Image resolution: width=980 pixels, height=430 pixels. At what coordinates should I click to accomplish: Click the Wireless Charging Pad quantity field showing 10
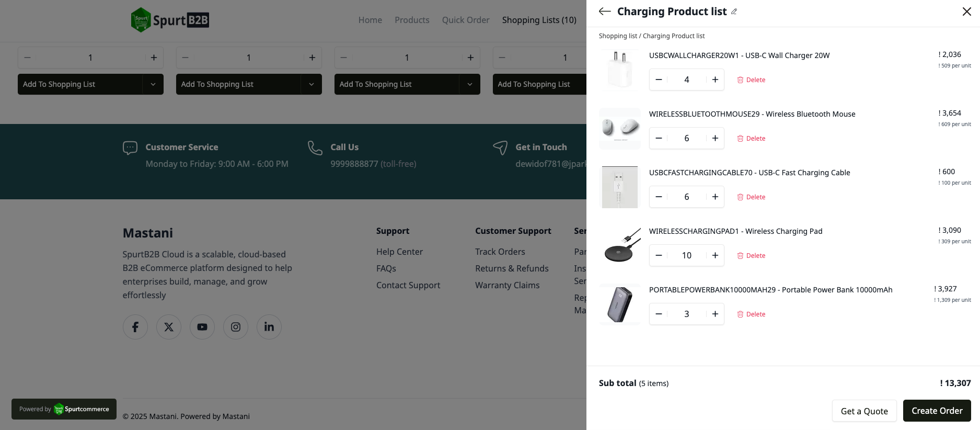pos(687,255)
